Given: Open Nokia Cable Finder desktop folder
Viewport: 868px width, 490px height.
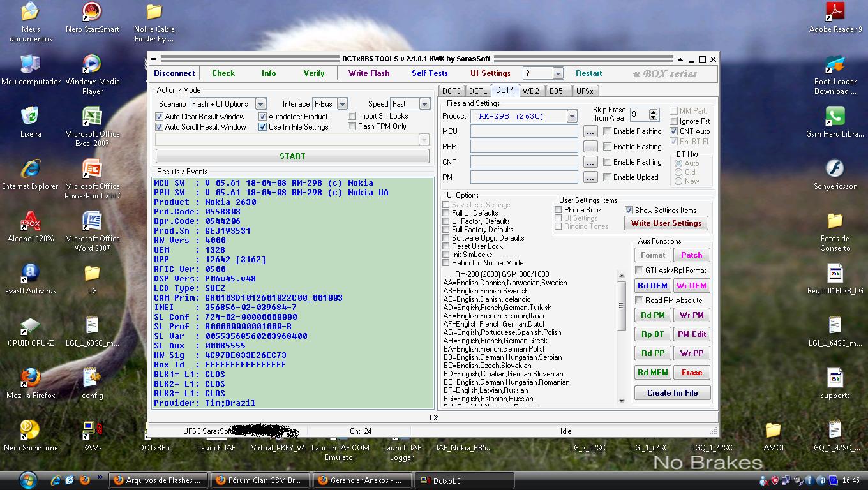Looking at the screenshot, I should (x=154, y=22).
